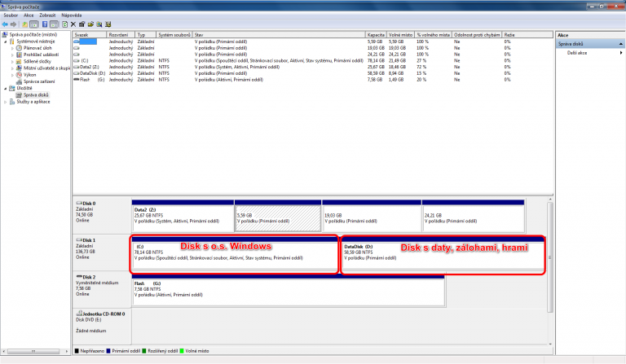The image size is (626, 364).
Task: Select the Plánovač úloh tree icon
Action: point(18,48)
